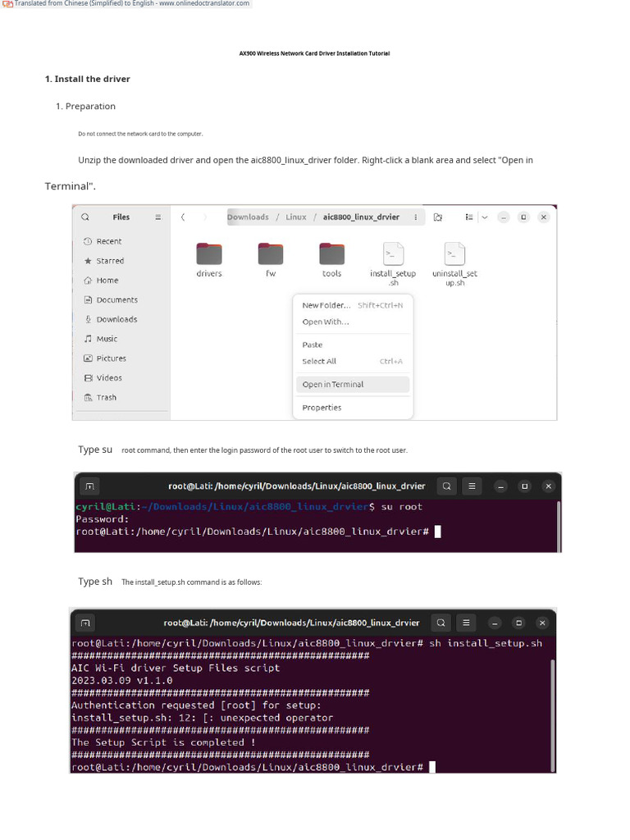Image resolution: width=630 pixels, height=840 pixels.
Task: Open Pictures in the Files sidebar
Action: [x=105, y=358]
